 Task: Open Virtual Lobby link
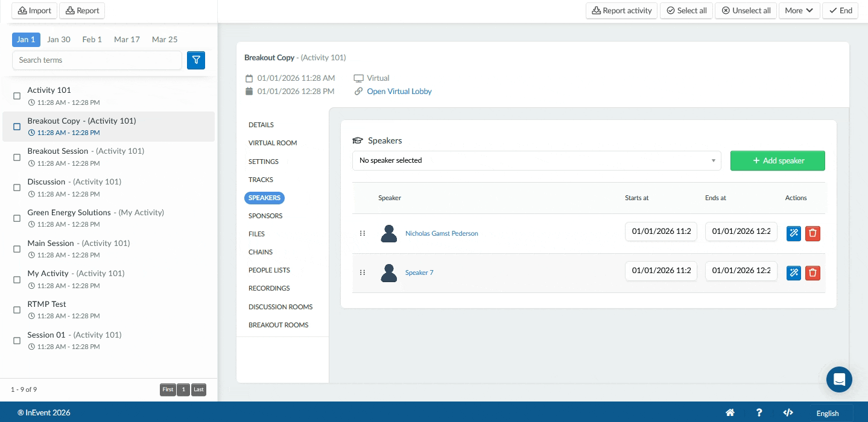399,92
